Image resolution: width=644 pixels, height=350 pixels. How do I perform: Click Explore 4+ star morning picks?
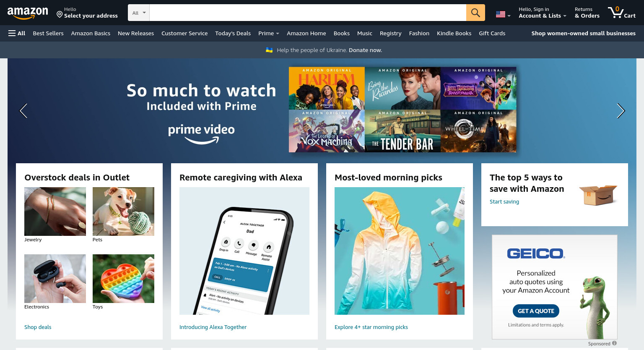click(371, 327)
